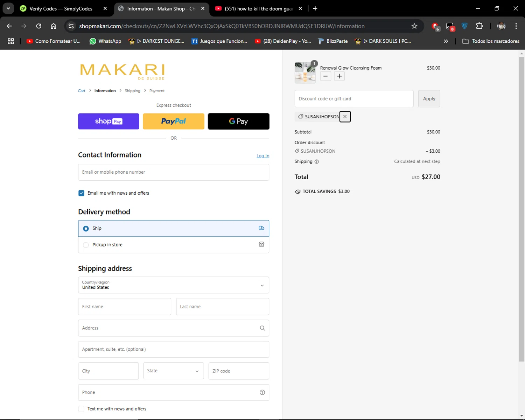Screen dimensions: 525x420
Task: Open the Extensions puzzle icon
Action: click(479, 26)
